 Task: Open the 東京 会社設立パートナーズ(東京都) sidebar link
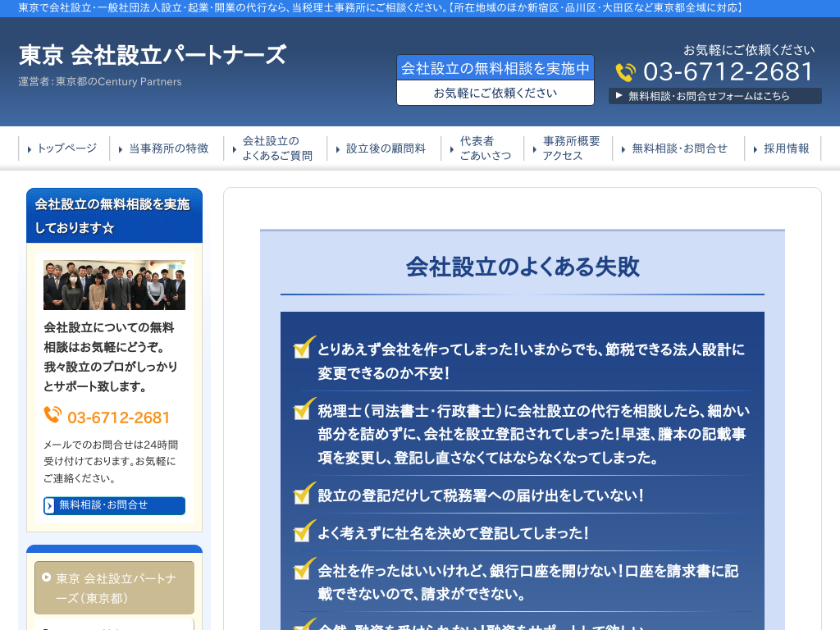(114, 587)
